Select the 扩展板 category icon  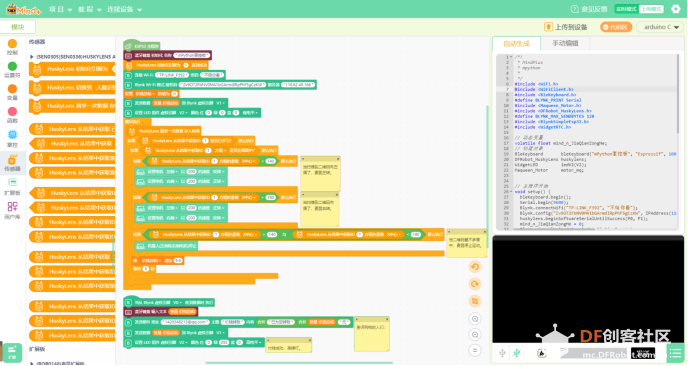[x=12, y=186]
